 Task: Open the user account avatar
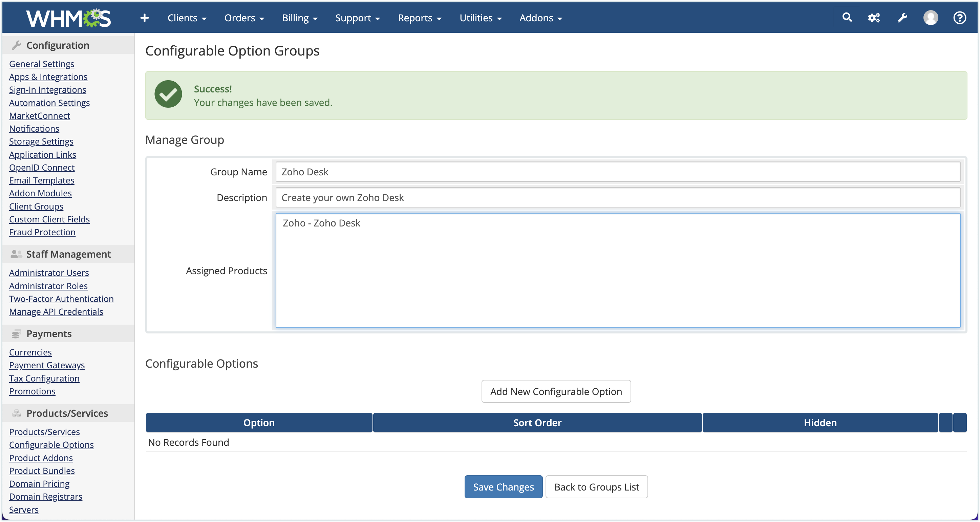tap(931, 18)
